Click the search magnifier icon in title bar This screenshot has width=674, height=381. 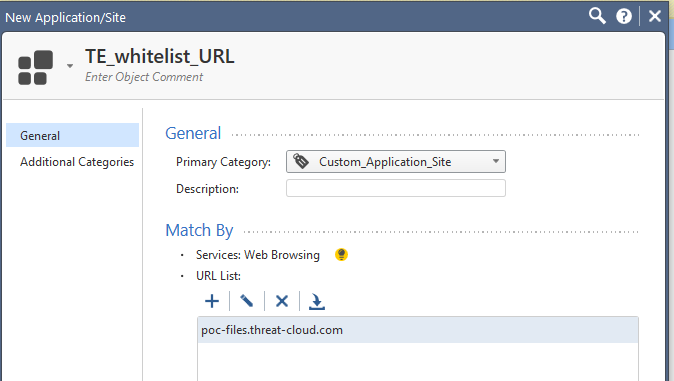597,16
